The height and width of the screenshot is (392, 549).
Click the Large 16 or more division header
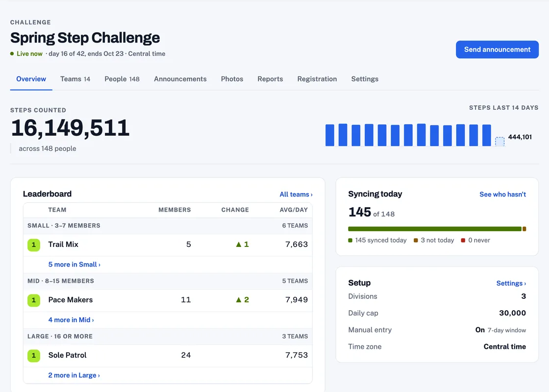click(x=168, y=336)
